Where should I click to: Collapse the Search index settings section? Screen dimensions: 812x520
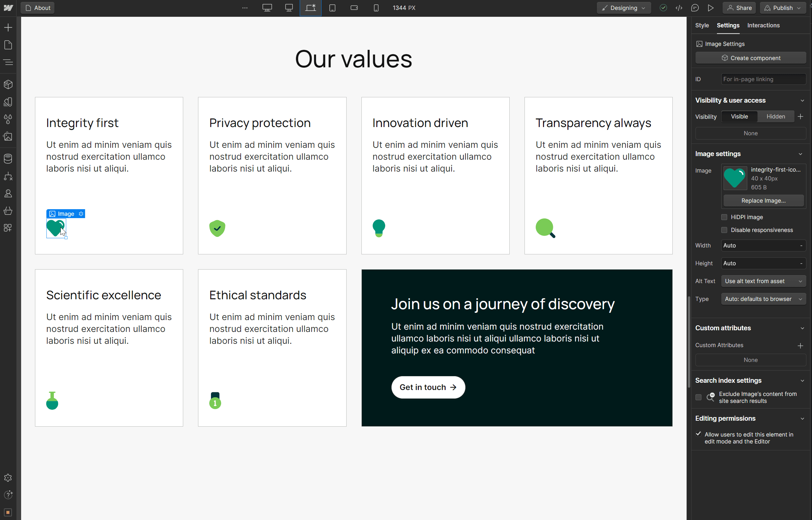pos(802,380)
